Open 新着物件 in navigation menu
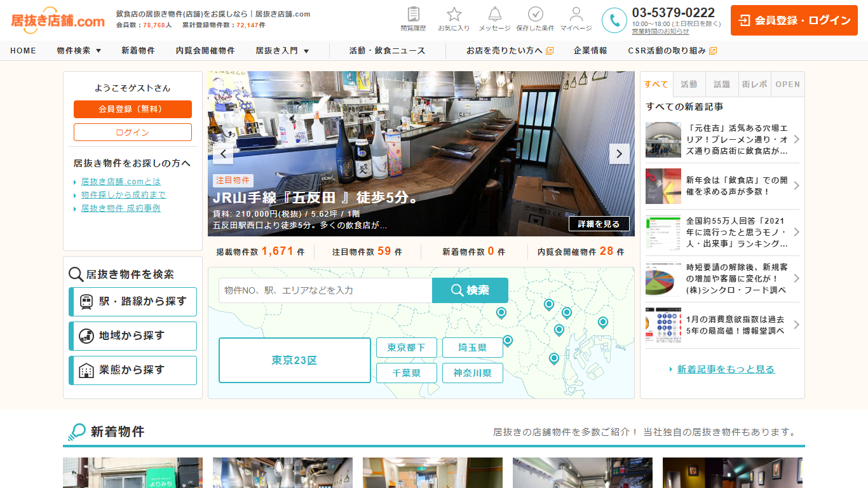Image resolution: width=868 pixels, height=488 pixels. click(138, 51)
